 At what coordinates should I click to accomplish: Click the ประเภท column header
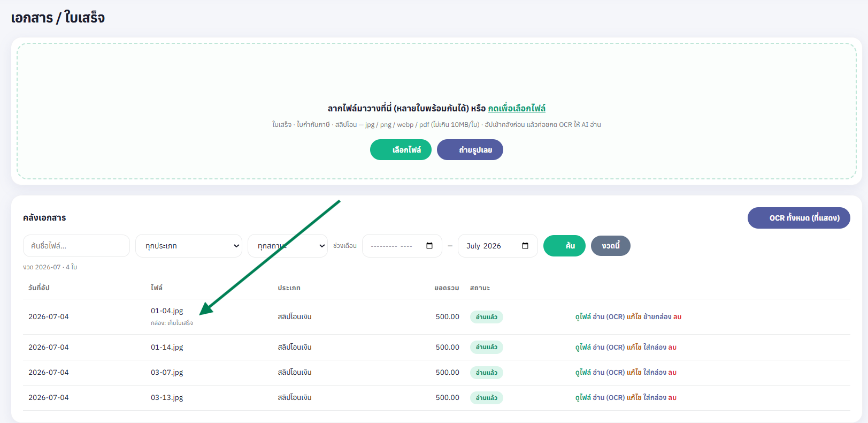coord(289,288)
